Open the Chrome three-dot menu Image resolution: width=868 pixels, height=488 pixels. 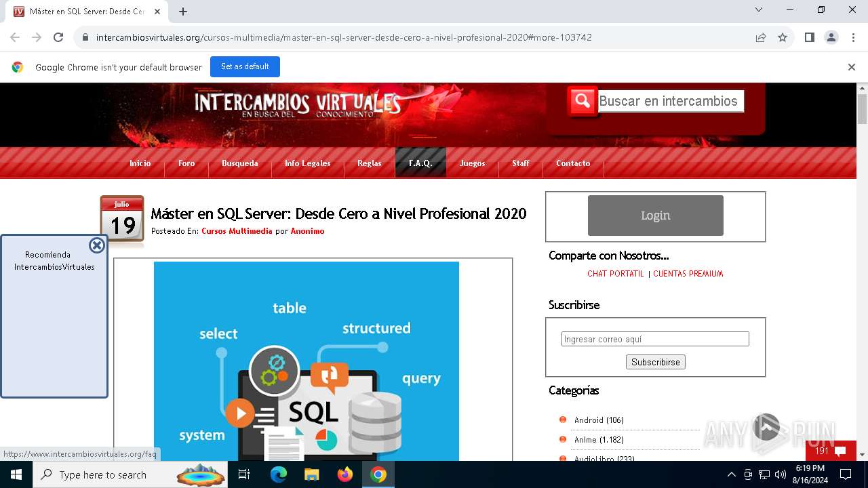853,37
